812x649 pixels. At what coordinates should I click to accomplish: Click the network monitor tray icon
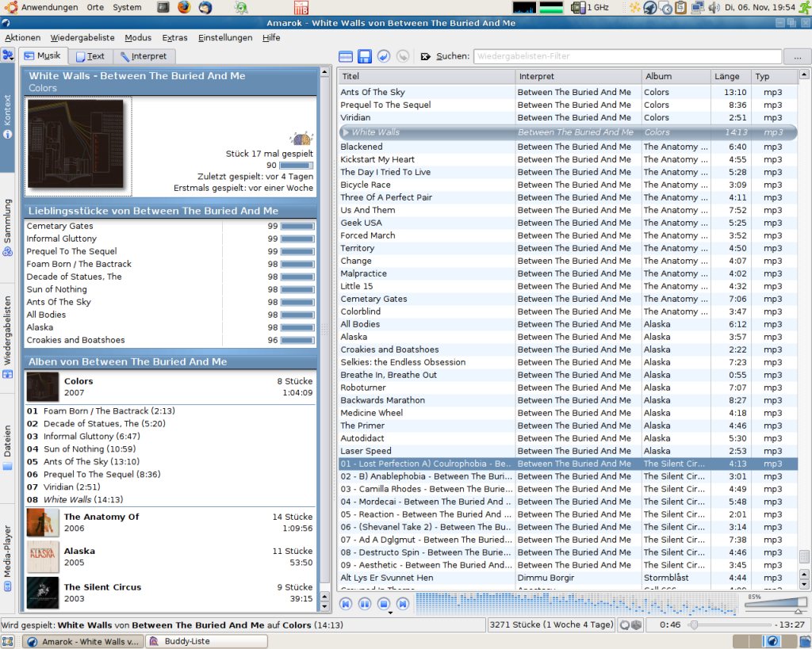pos(698,7)
